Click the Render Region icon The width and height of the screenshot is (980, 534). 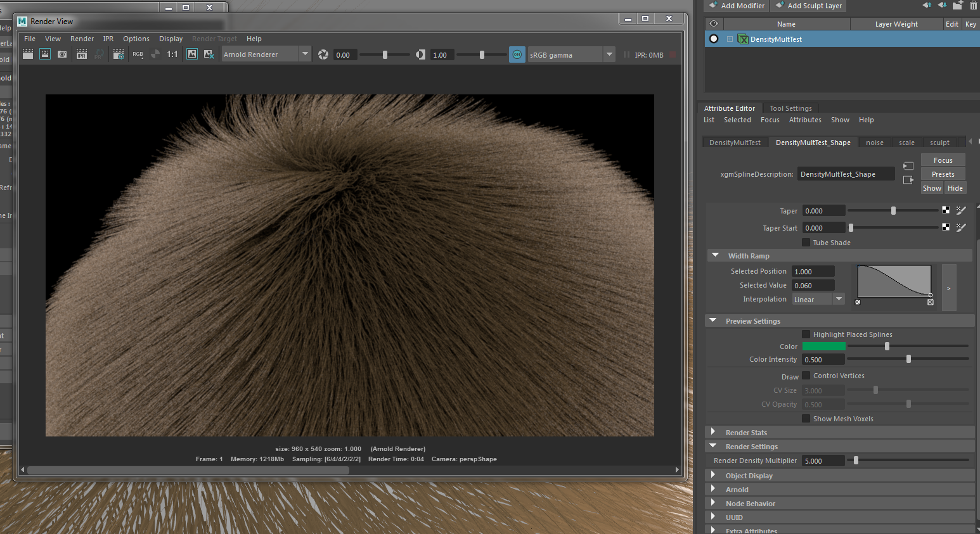(x=45, y=54)
